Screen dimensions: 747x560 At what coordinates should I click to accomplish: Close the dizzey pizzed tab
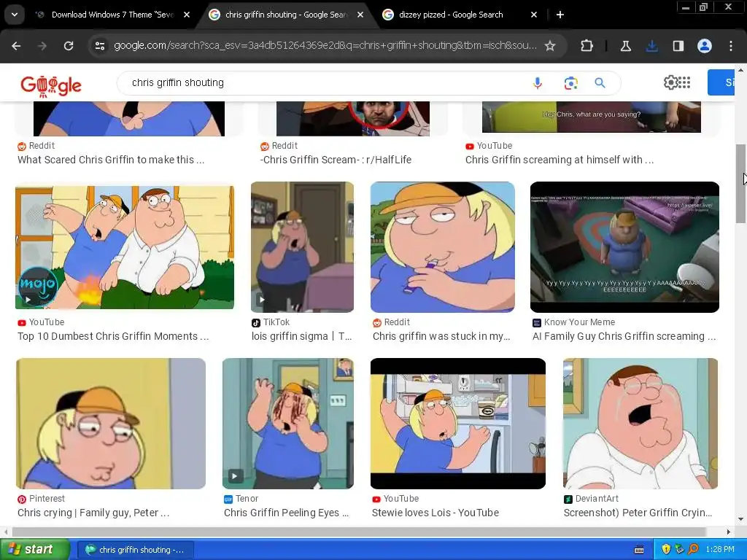click(533, 15)
